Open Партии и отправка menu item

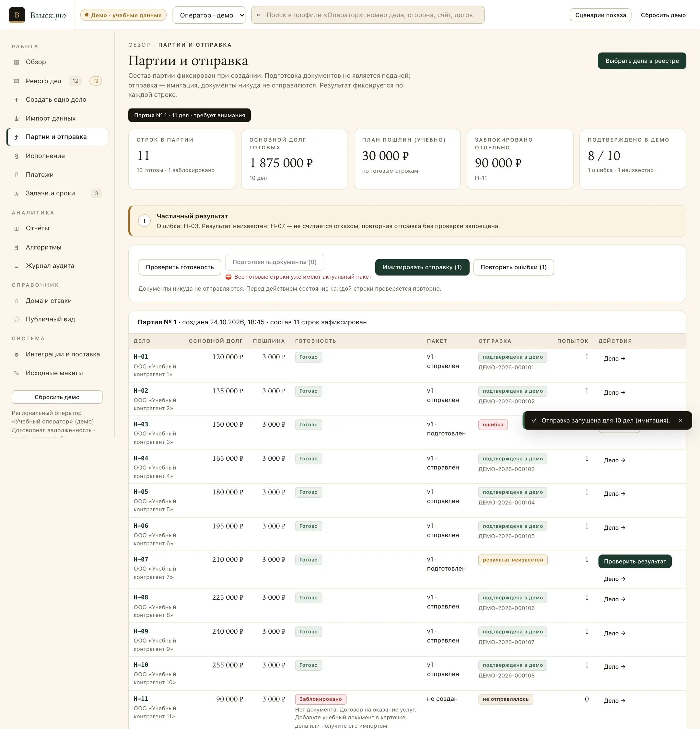click(x=57, y=137)
